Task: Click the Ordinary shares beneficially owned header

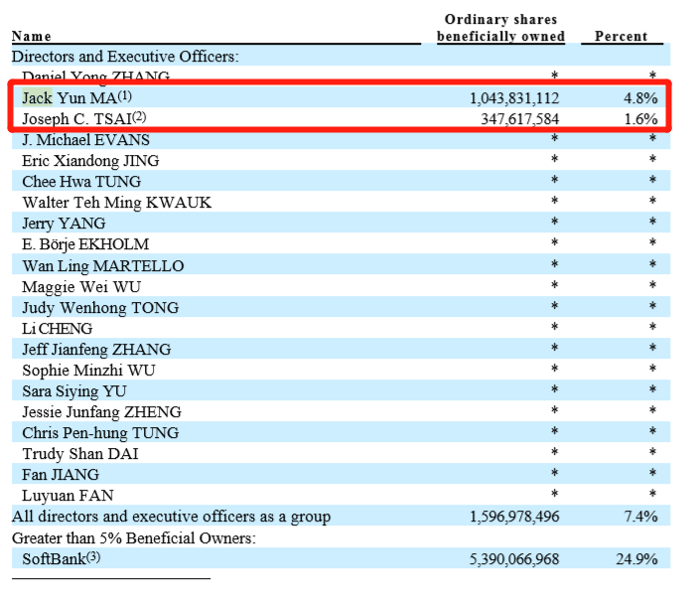Action: tap(500, 28)
